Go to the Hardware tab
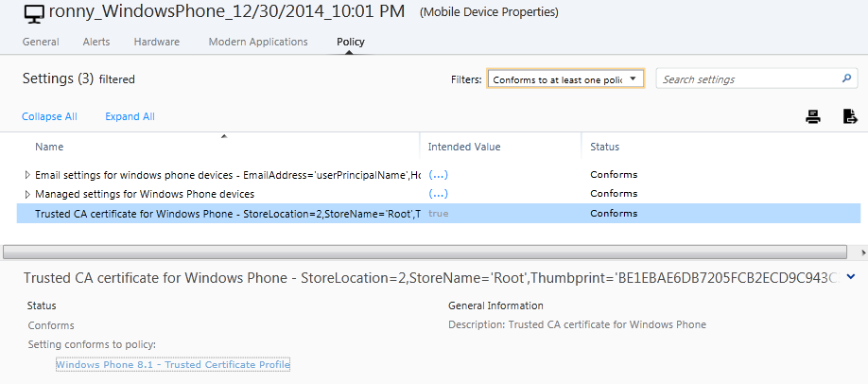868x384 pixels. 156,43
